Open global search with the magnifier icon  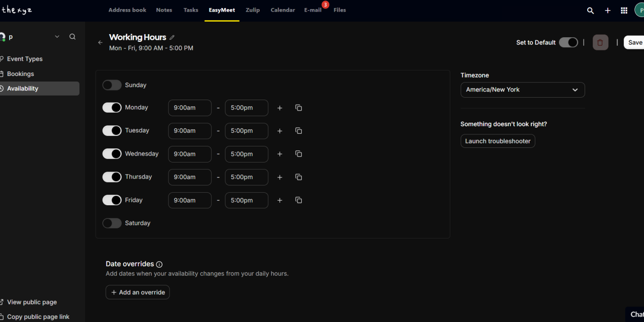pos(590,10)
